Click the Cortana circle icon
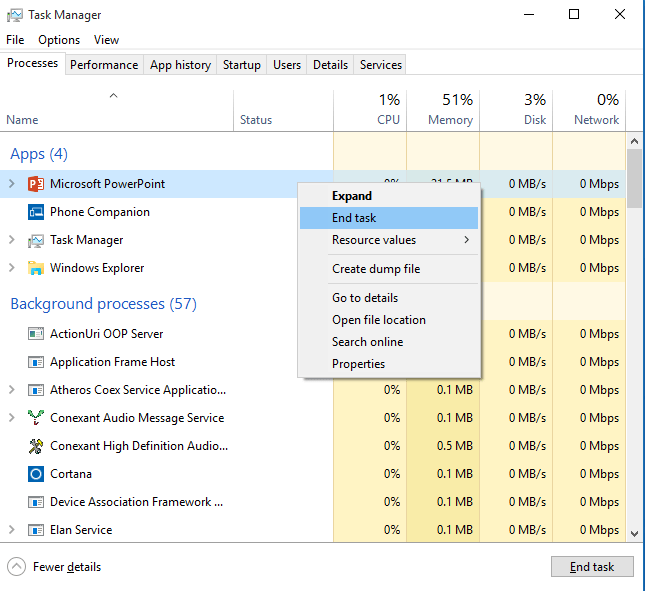This screenshot has height=591, width=645. tap(36, 474)
